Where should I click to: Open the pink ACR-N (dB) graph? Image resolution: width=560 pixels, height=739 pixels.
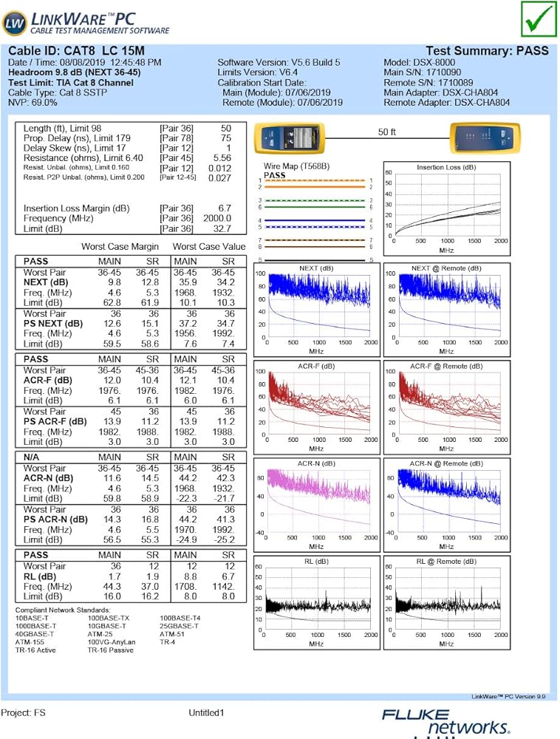316,503
